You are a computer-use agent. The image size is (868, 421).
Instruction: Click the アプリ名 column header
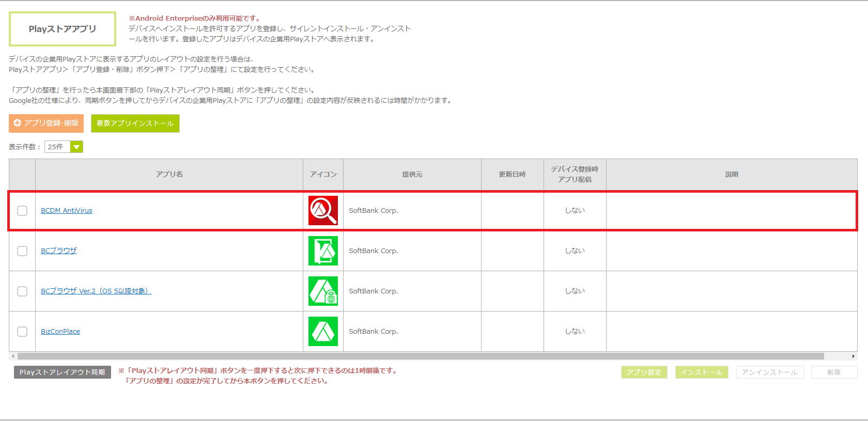(x=169, y=175)
